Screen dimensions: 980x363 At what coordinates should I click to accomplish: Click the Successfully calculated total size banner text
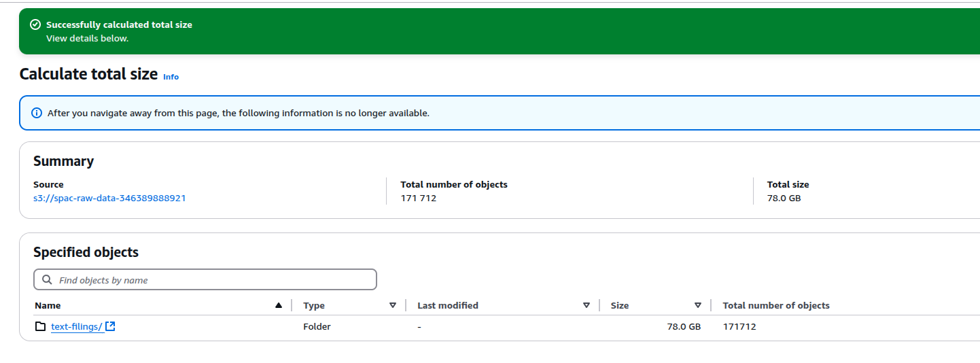tap(119, 24)
